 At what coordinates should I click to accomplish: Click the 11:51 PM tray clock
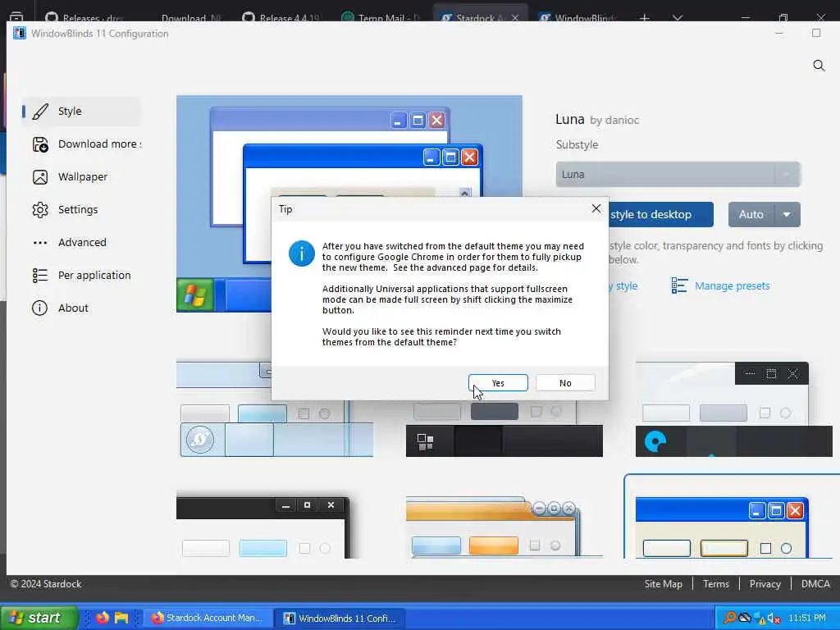(807, 618)
